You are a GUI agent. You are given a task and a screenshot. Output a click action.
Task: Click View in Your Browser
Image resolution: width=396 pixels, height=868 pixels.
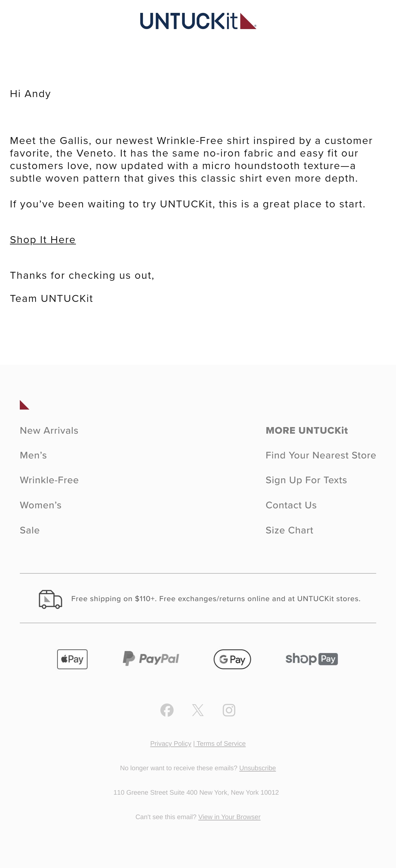[x=229, y=817]
